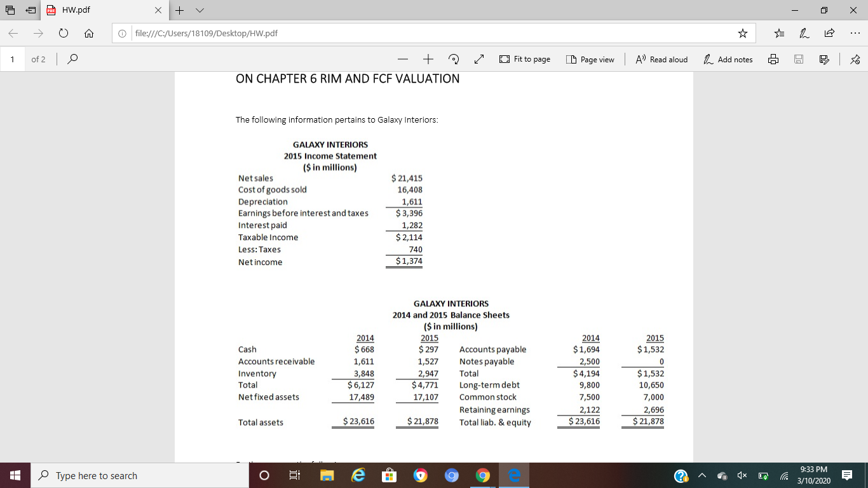Image resolution: width=868 pixels, height=488 pixels.
Task: Share this page
Action: [x=829, y=34]
